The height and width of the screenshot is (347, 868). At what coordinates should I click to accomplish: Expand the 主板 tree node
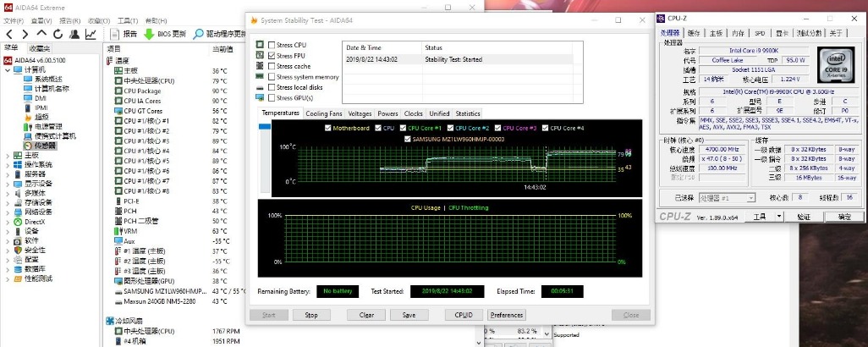pos(8,155)
